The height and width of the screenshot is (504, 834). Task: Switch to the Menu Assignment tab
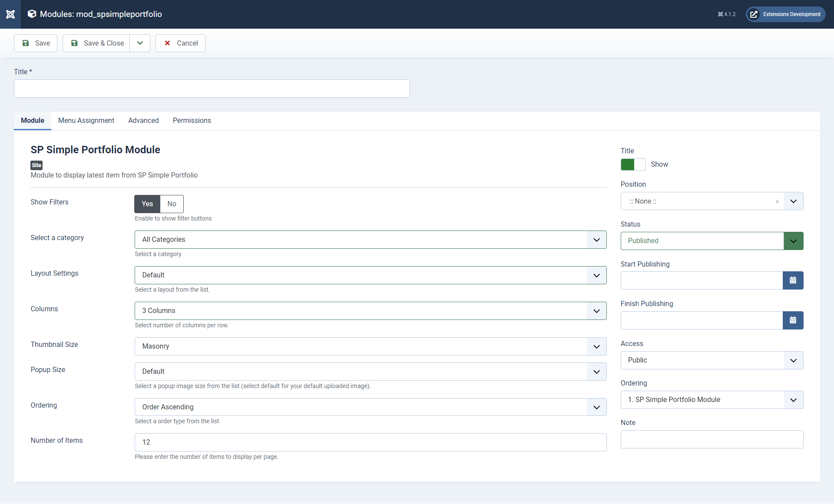pos(86,120)
